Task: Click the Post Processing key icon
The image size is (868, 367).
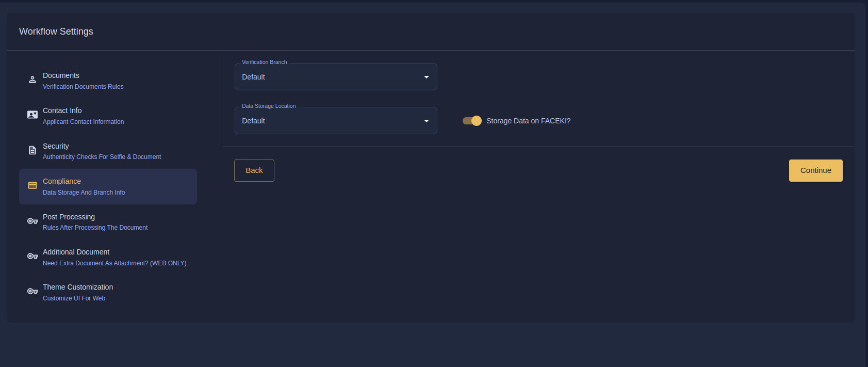Action: (x=32, y=221)
